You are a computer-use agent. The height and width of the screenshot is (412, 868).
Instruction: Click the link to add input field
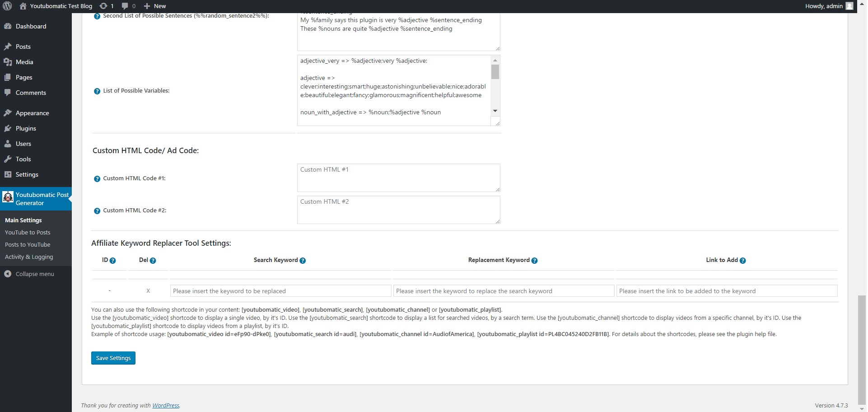pyautogui.click(x=727, y=291)
